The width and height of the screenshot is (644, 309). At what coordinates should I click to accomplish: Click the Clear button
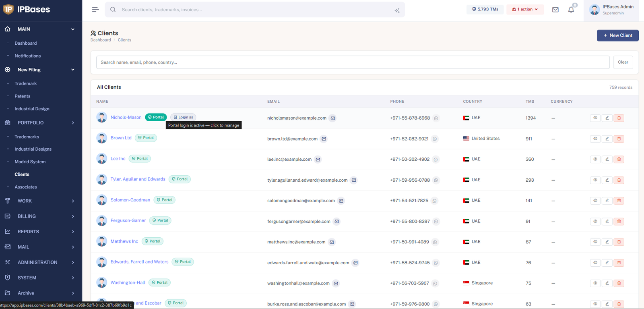click(623, 62)
